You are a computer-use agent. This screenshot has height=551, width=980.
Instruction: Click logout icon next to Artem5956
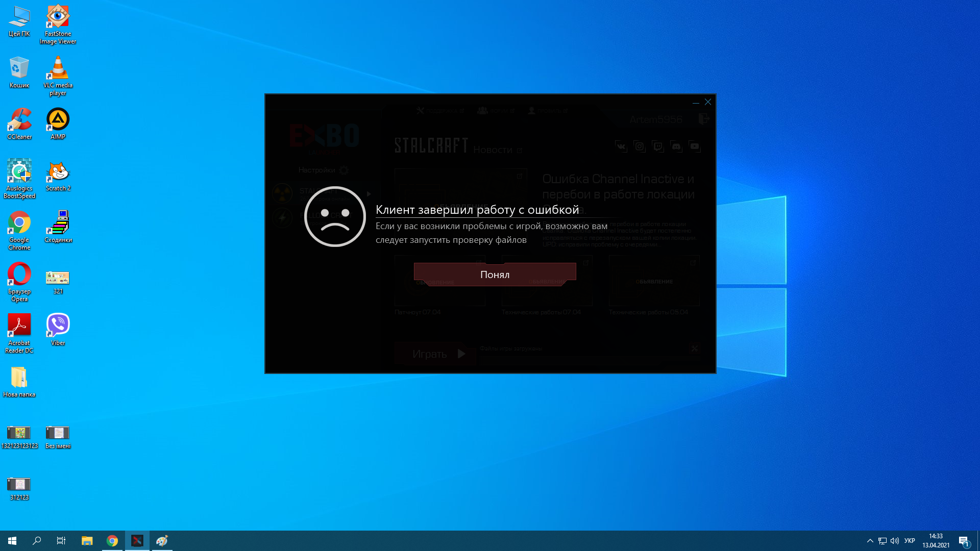704,119
